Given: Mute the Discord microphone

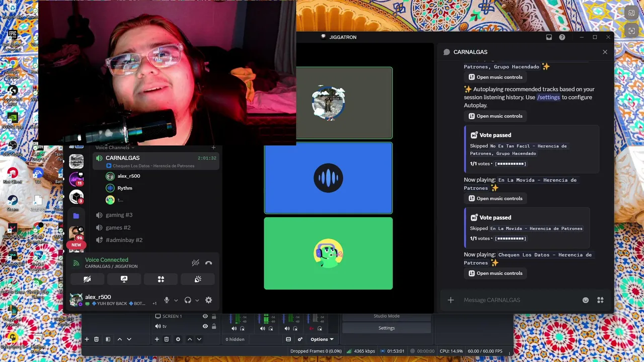Looking at the screenshot, I should 167,300.
